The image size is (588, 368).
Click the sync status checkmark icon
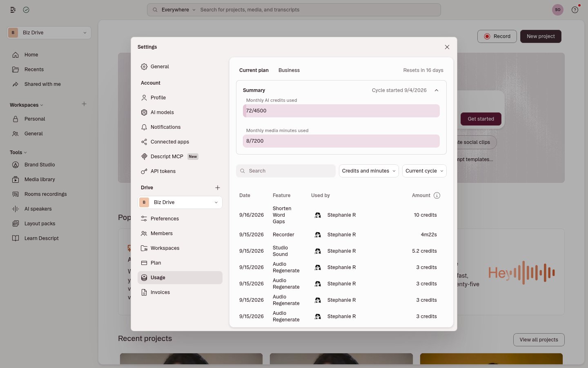click(26, 10)
